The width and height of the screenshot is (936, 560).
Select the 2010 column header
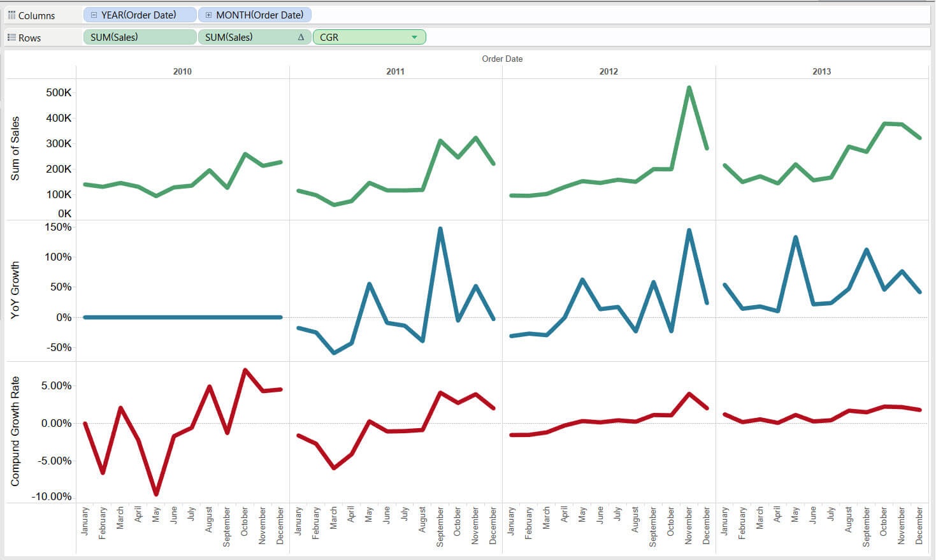click(x=182, y=71)
